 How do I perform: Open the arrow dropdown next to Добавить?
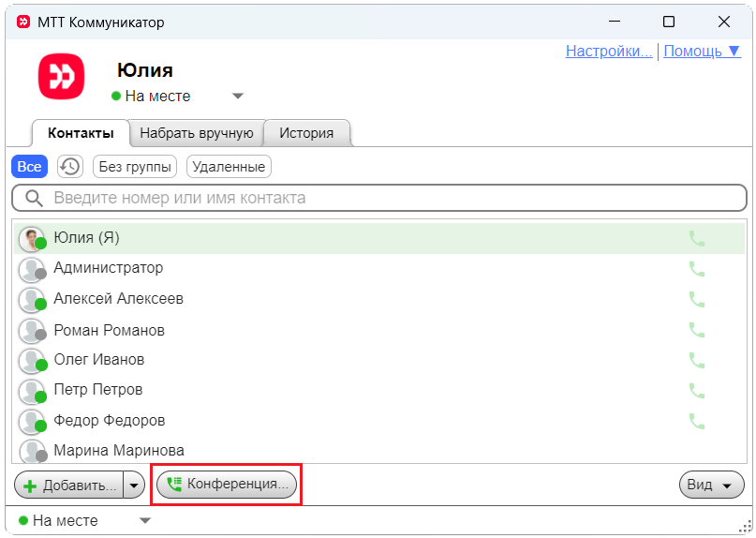click(134, 485)
